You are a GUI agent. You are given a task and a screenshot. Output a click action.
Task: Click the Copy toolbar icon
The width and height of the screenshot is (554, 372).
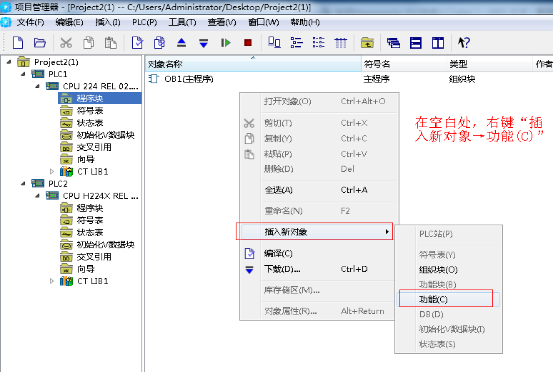(88, 43)
